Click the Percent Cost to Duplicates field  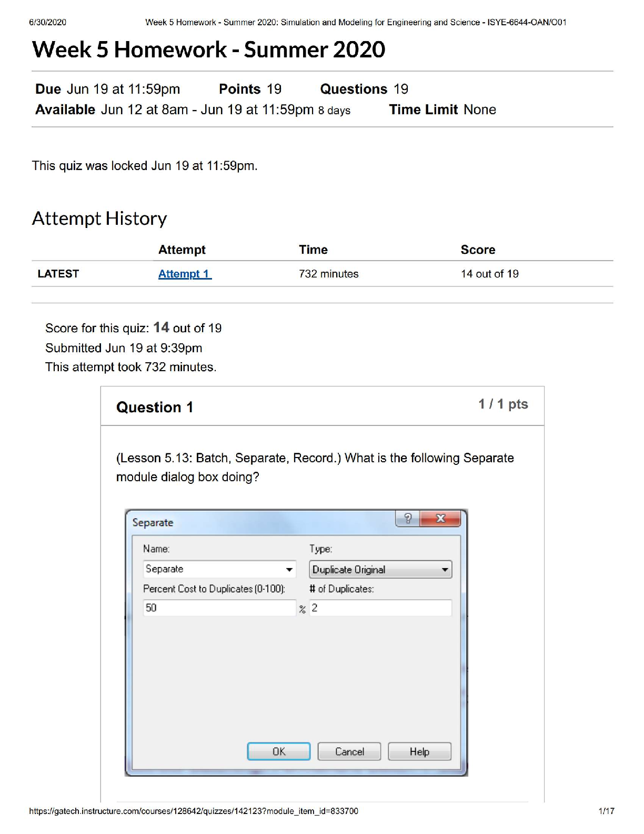219,608
